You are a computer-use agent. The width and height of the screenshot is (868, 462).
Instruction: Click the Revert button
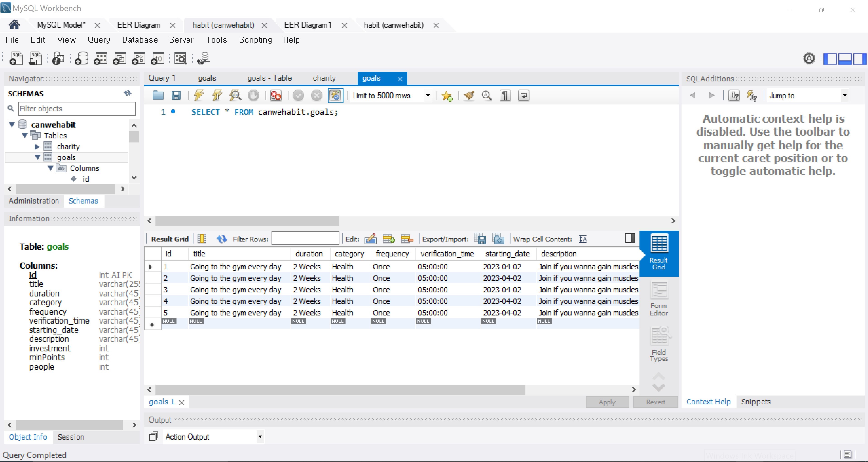coord(655,402)
